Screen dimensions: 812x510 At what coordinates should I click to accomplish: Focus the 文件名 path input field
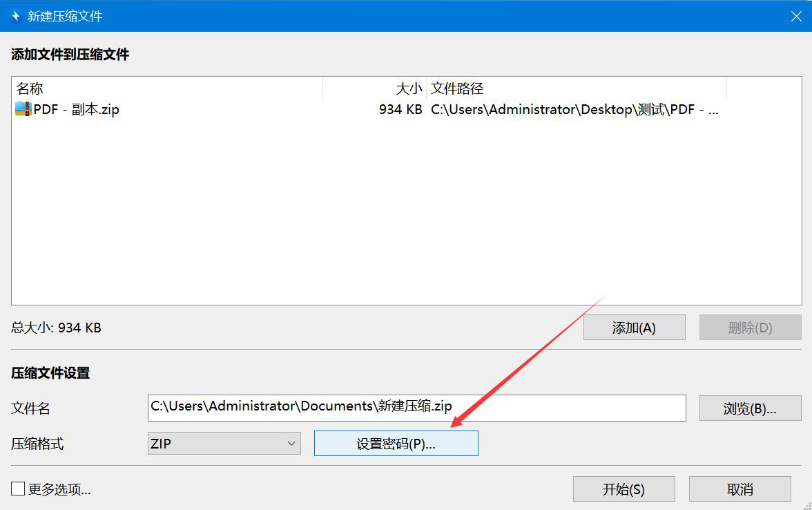click(x=417, y=408)
